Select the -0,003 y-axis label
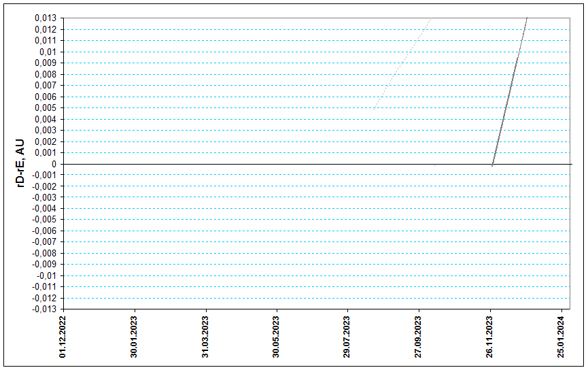Viewport: 588px width, 370px height. [x=44, y=197]
